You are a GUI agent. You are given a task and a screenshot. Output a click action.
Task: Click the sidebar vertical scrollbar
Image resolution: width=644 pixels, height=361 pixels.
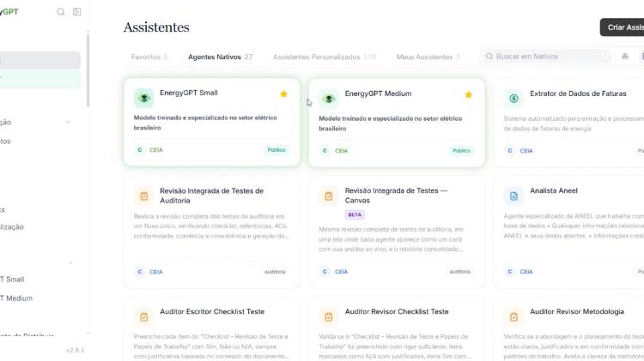(88, 70)
